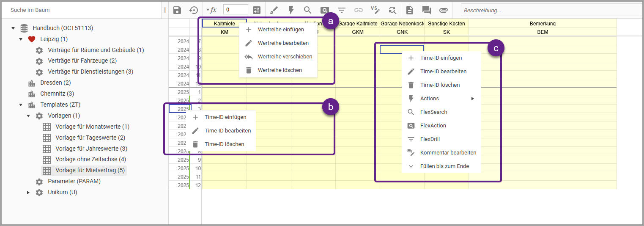The height and width of the screenshot is (226, 644).
Task: Click the restore history icon
Action: pos(193,10)
